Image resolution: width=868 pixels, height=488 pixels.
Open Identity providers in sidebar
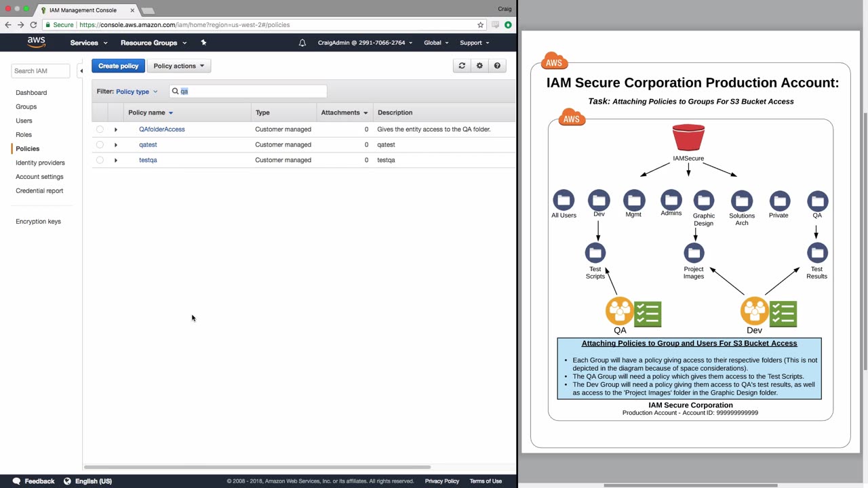40,163
